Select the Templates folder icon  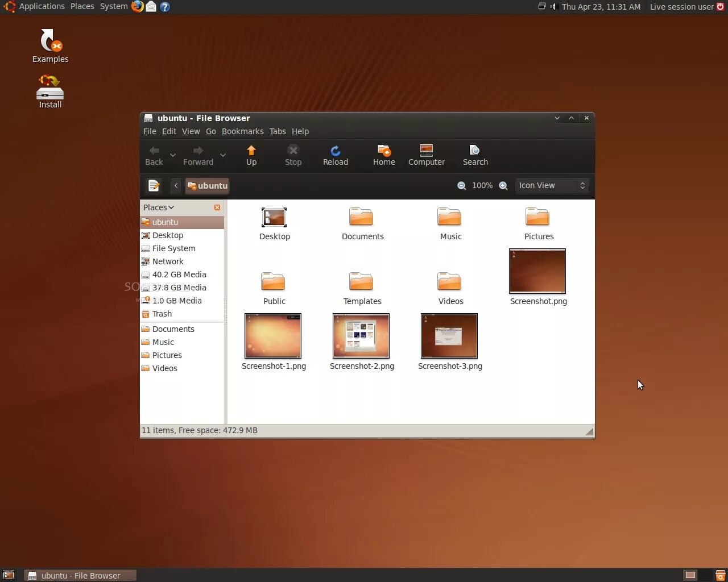(362, 282)
